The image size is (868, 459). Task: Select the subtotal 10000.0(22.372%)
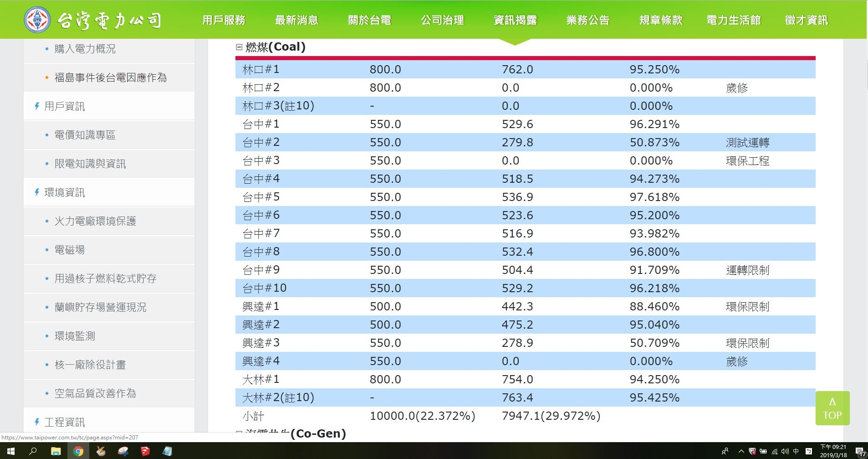[423, 416]
